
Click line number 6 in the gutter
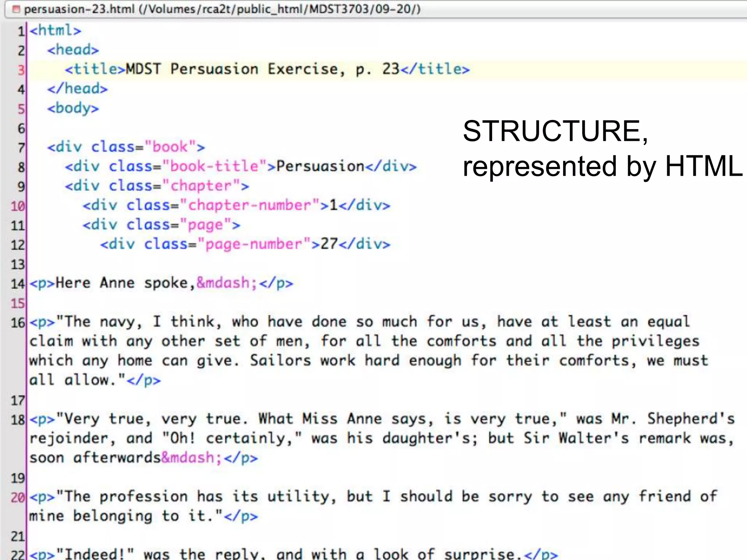coord(22,128)
